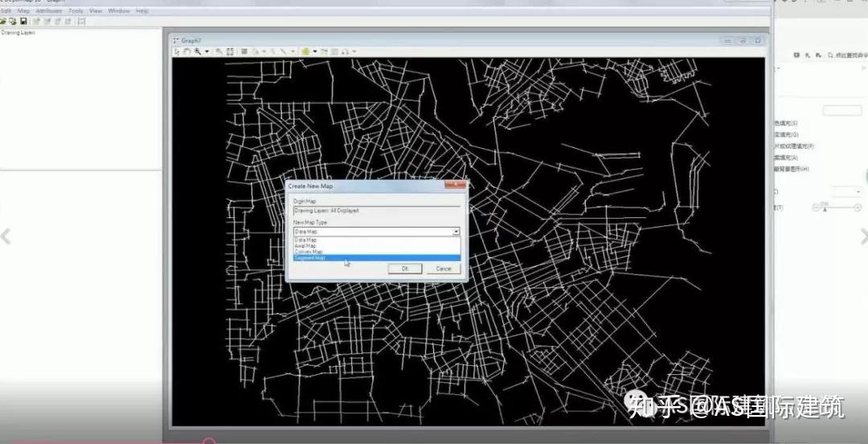Open the dropdown beside the yellow-green tool
The image size is (868, 444).
point(315,51)
